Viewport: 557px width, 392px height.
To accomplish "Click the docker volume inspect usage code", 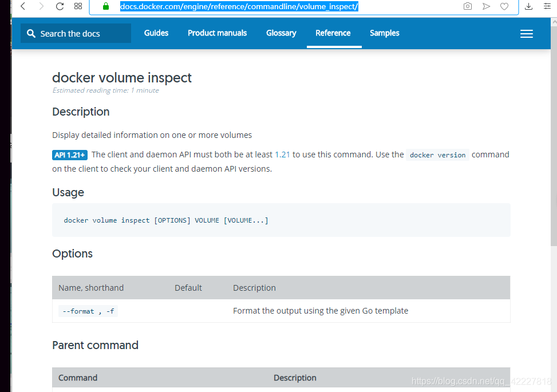I will [166, 220].
